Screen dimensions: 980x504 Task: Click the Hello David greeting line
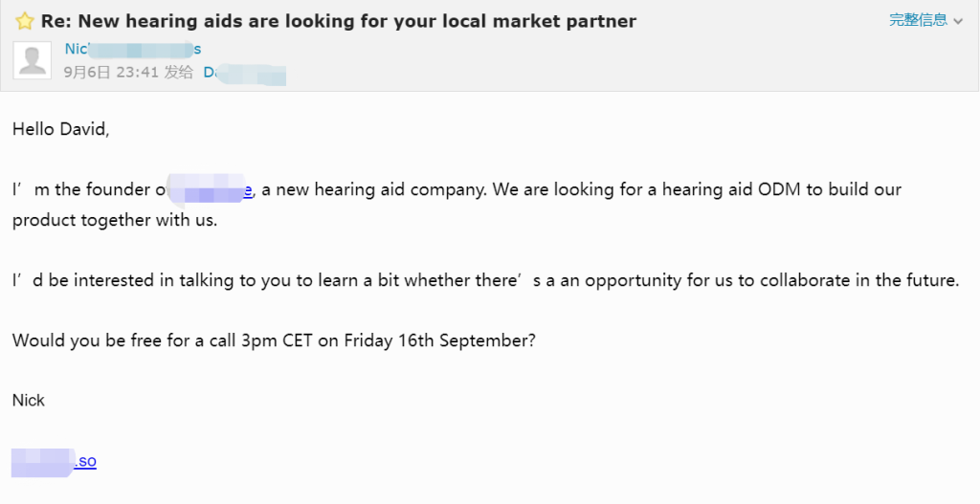pos(60,129)
